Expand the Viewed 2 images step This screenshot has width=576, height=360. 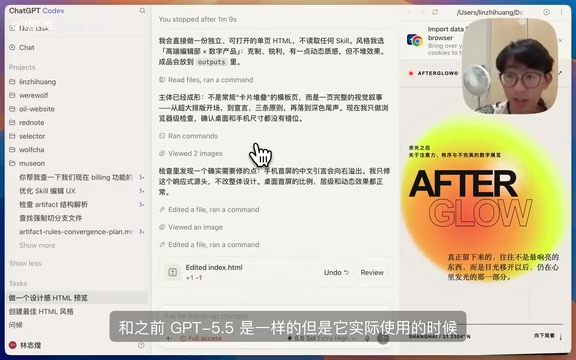click(x=191, y=154)
